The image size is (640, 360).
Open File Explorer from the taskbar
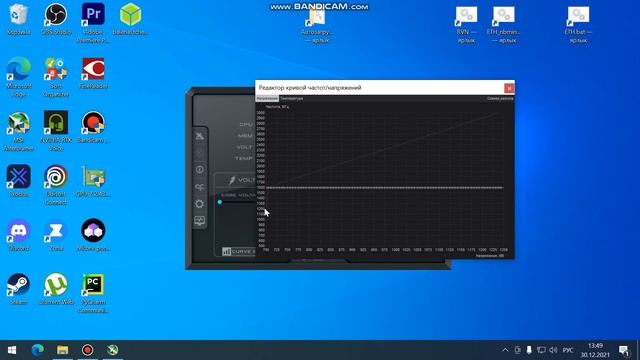pyautogui.click(x=62, y=350)
